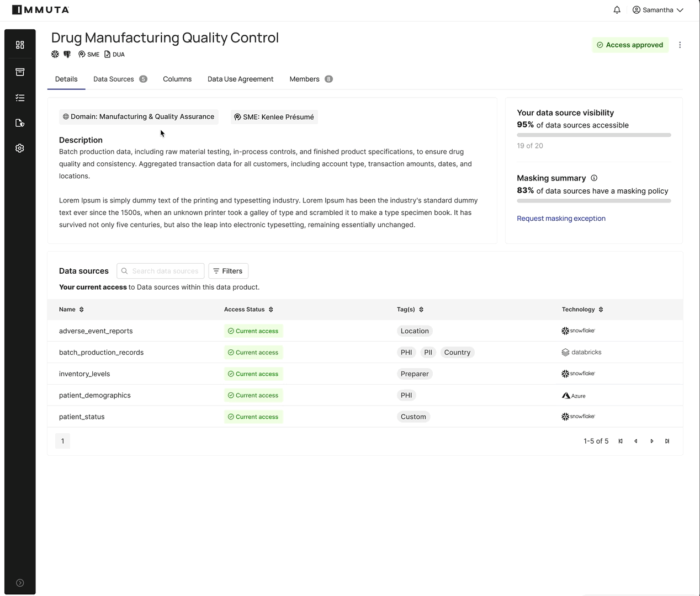Switch to the Data Use Agreement tab
The width and height of the screenshot is (700, 596).
coord(240,79)
